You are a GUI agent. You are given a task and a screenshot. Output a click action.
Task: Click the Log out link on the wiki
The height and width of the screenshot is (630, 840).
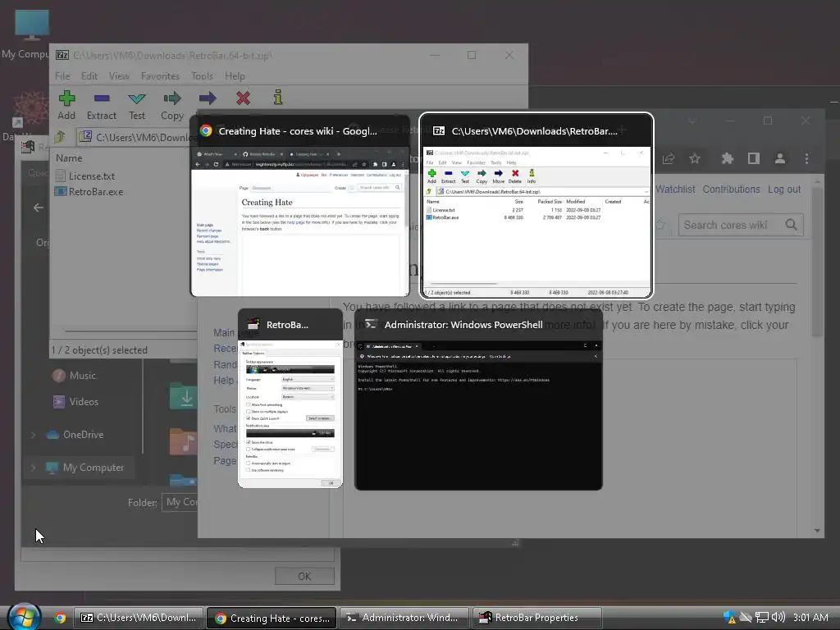(x=784, y=189)
